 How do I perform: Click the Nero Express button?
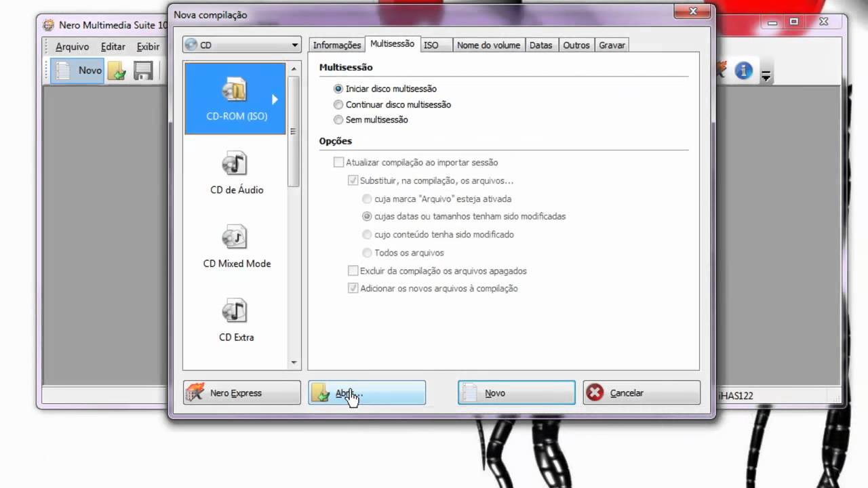pos(242,393)
